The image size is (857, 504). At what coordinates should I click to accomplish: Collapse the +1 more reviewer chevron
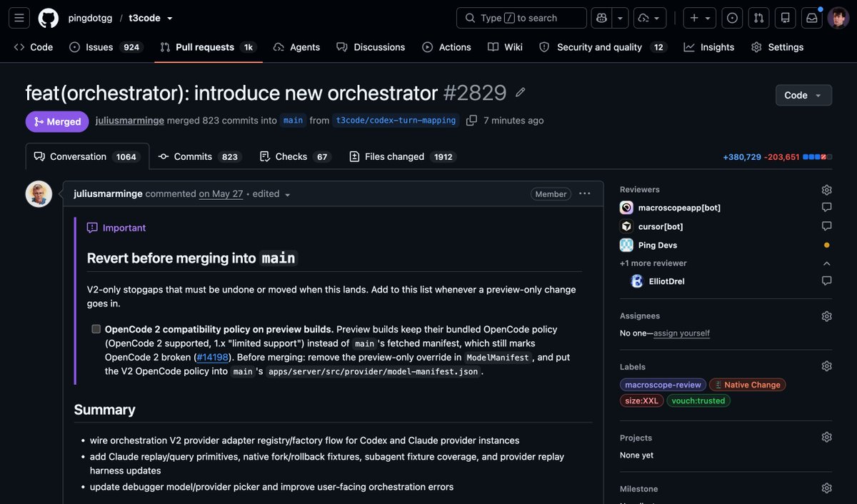[826, 263]
